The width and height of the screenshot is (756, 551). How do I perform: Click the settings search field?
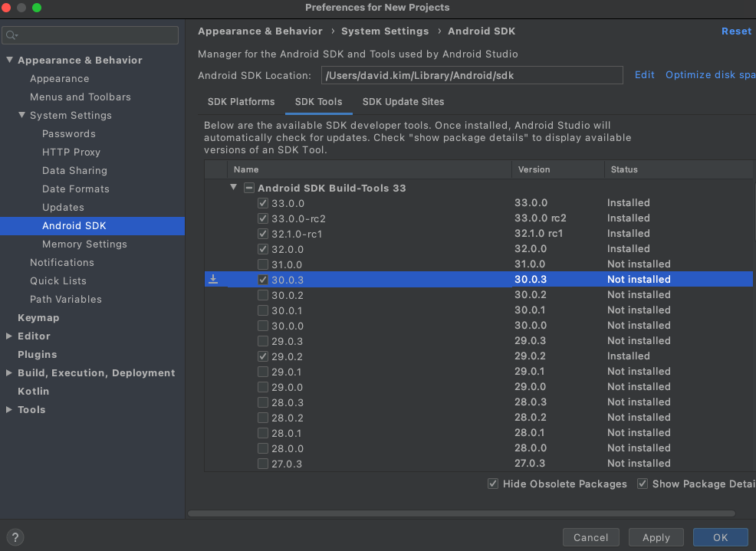[x=90, y=35]
